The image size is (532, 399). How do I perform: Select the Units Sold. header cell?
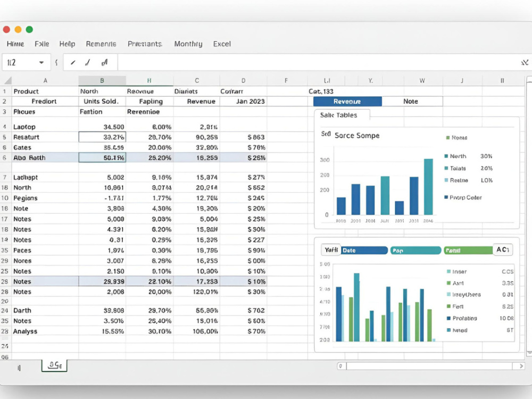click(102, 102)
